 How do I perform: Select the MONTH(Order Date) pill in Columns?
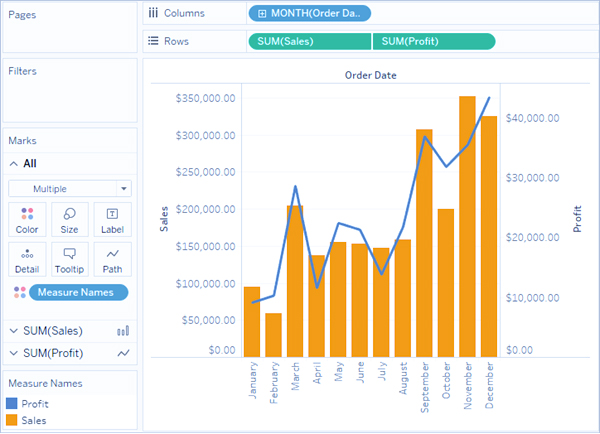coord(310,13)
